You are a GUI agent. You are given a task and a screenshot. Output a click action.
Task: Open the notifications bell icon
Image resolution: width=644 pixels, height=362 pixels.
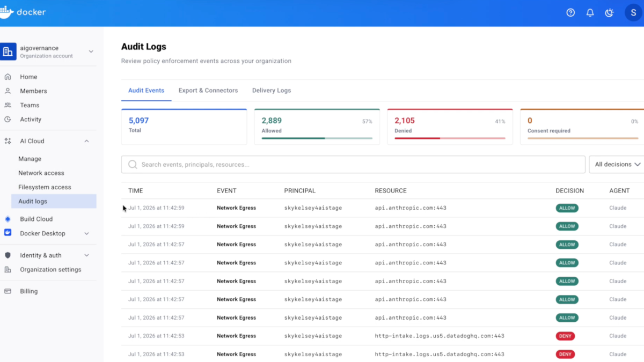point(590,12)
